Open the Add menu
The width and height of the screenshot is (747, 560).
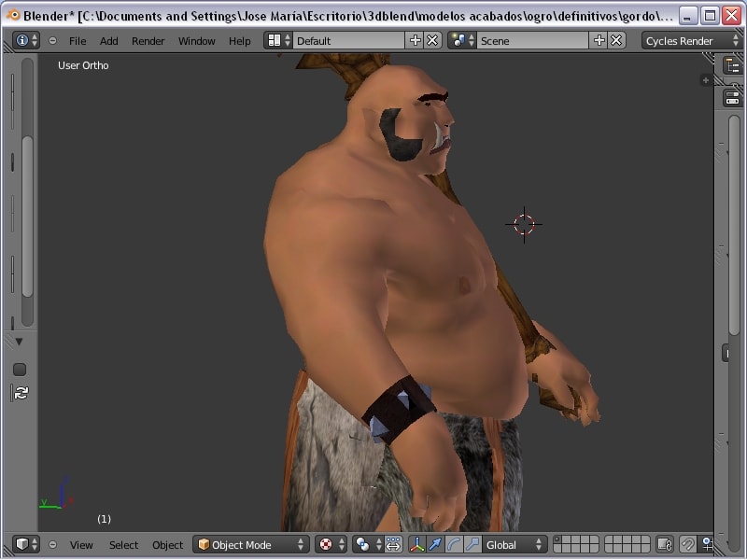point(108,41)
